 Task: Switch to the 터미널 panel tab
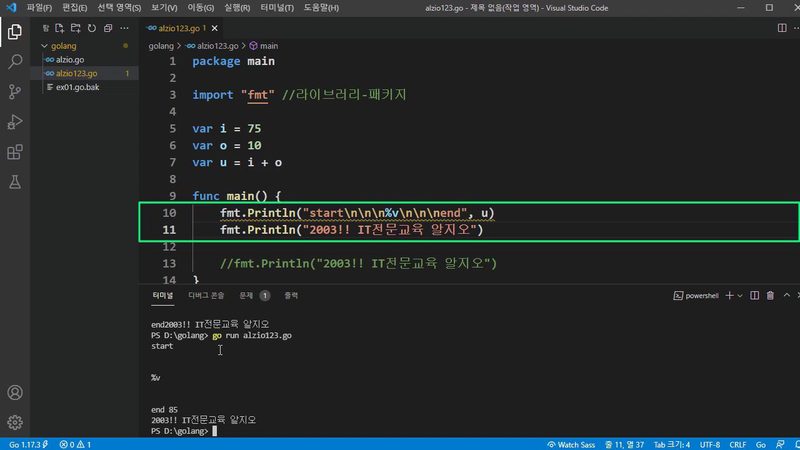pyautogui.click(x=163, y=295)
